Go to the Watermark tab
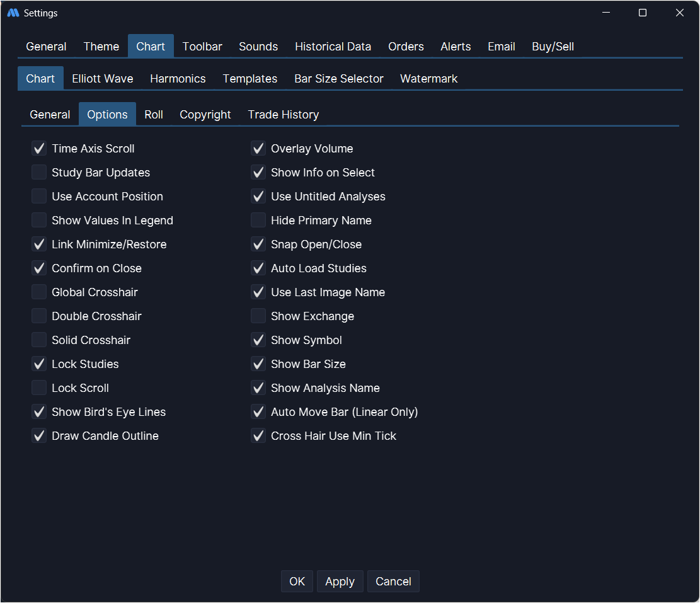The image size is (700, 603). (428, 79)
